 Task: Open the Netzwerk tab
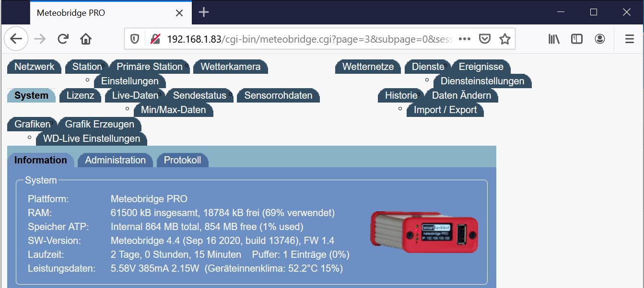(x=35, y=67)
